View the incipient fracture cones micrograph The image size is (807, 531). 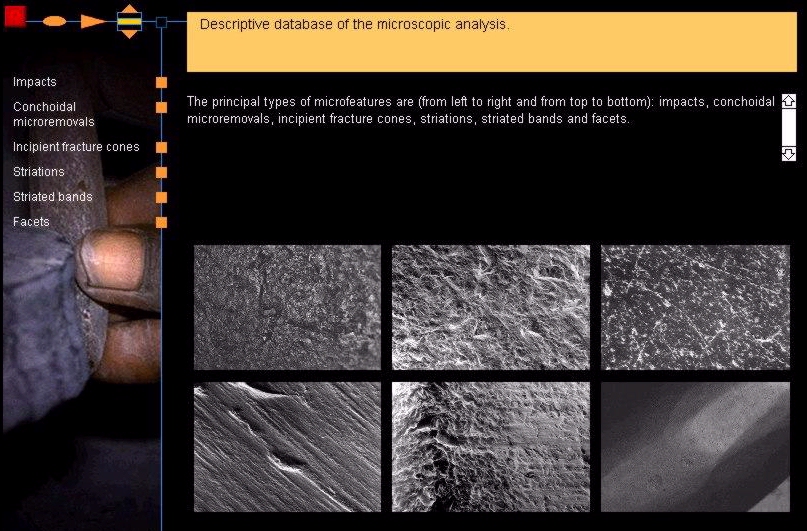[695, 307]
